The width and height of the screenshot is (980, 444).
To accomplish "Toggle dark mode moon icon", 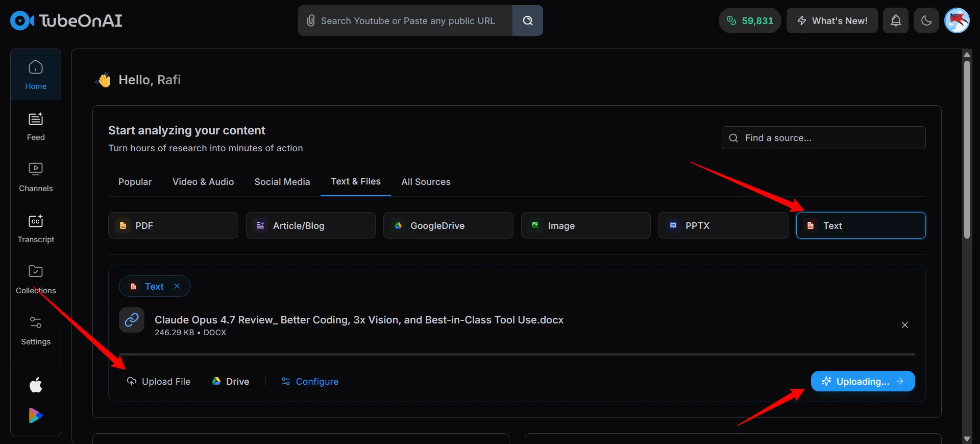I will (x=926, y=20).
